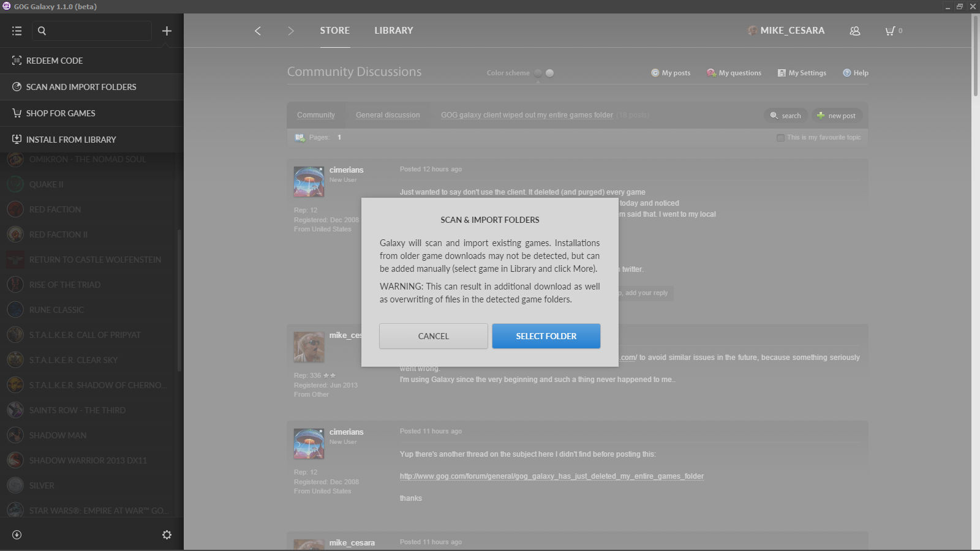Select INSTALL FROM LIBRARY menu entry

[x=92, y=140]
